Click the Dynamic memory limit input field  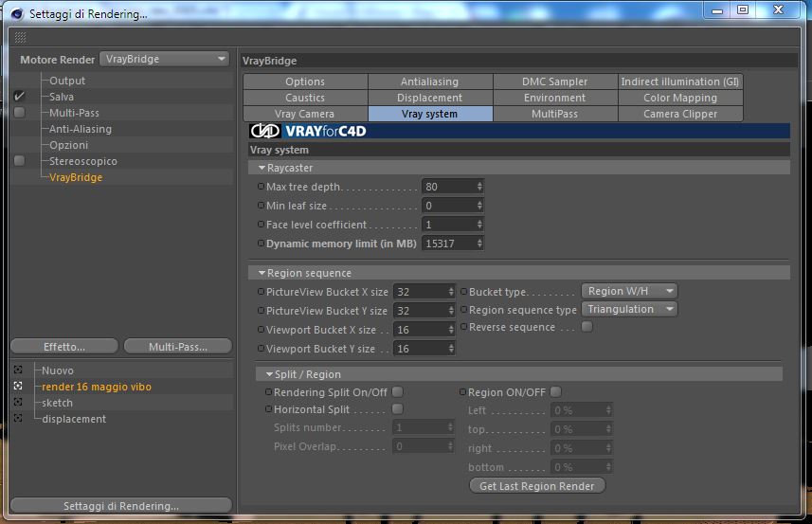(453, 244)
